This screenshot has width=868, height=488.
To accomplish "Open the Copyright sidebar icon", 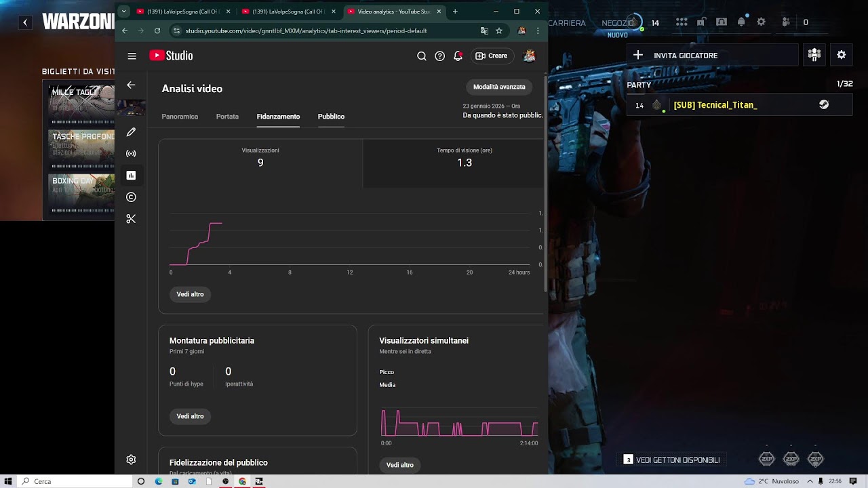I will [x=131, y=197].
